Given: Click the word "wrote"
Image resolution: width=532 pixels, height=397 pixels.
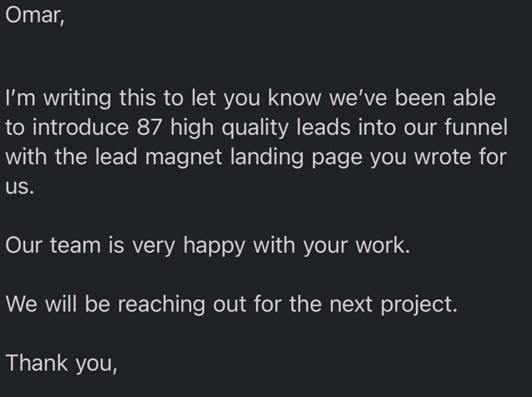Looking at the screenshot, I should pos(443,157).
